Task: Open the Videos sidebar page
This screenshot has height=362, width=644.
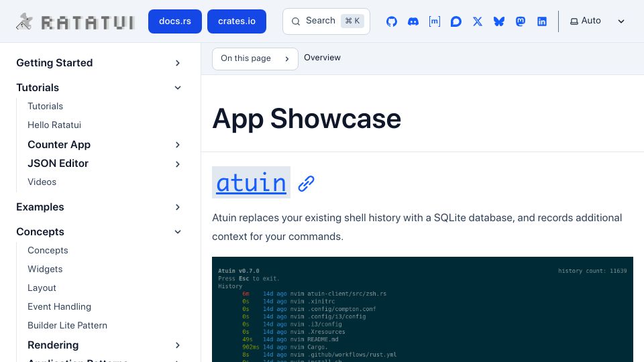Action: coord(42,182)
